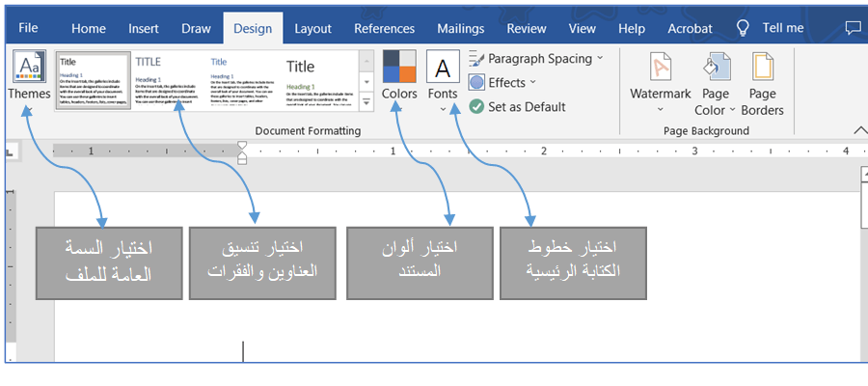Expand the Paragraph Spacing dropdown
This screenshot has height=386, width=868.
point(599,58)
